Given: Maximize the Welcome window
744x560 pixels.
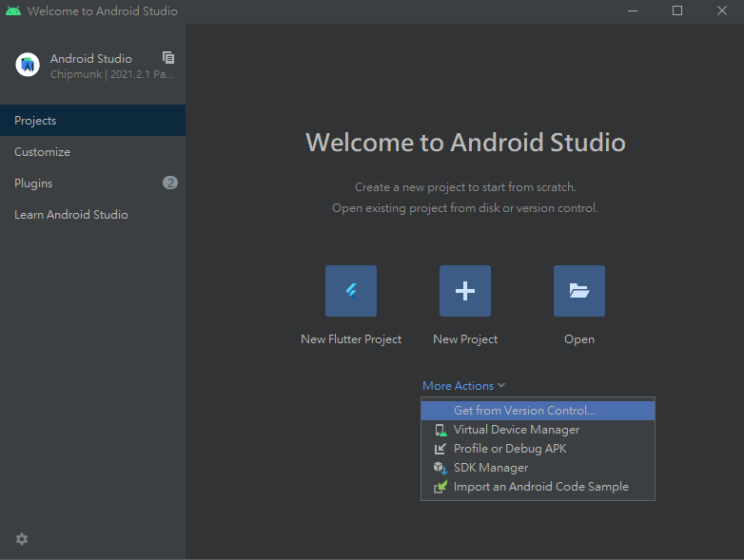Looking at the screenshot, I should (x=677, y=10).
